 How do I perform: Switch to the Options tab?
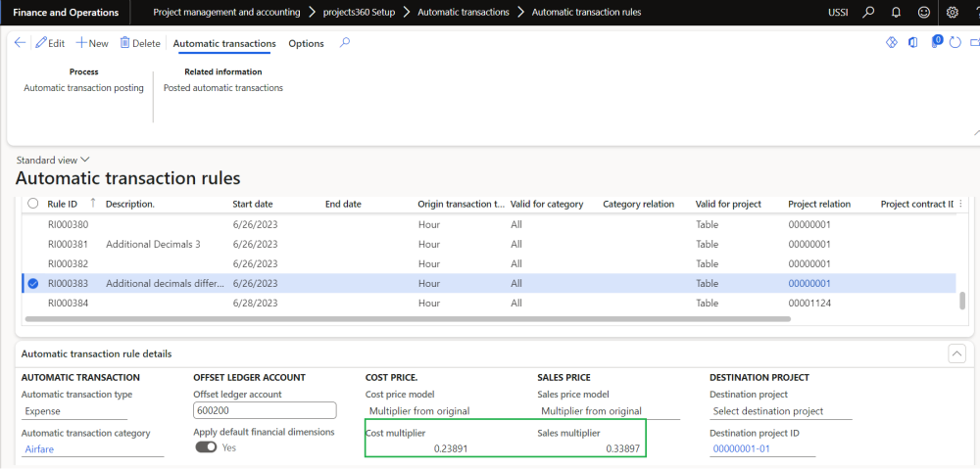(x=306, y=43)
